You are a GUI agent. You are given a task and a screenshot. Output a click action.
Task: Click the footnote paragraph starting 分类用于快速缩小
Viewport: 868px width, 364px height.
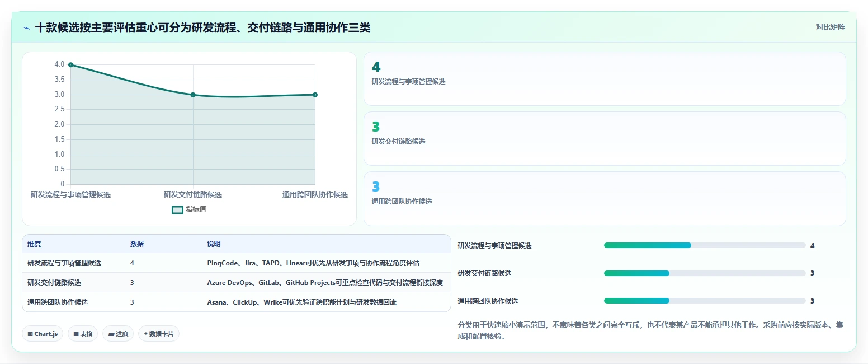coord(650,330)
